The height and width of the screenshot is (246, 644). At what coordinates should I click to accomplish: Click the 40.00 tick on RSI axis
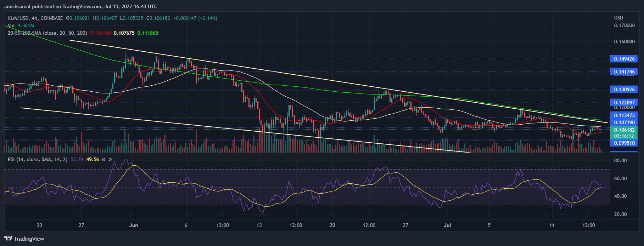(x=620, y=196)
